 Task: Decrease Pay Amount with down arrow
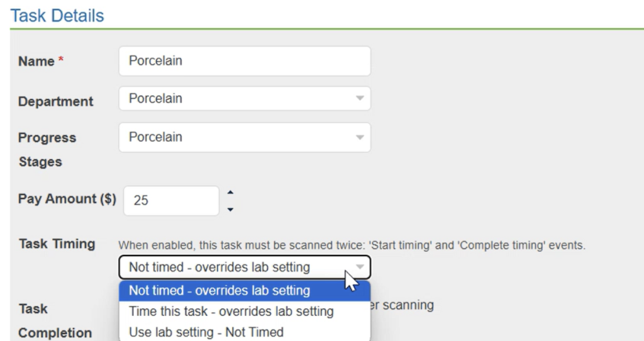[x=230, y=209]
